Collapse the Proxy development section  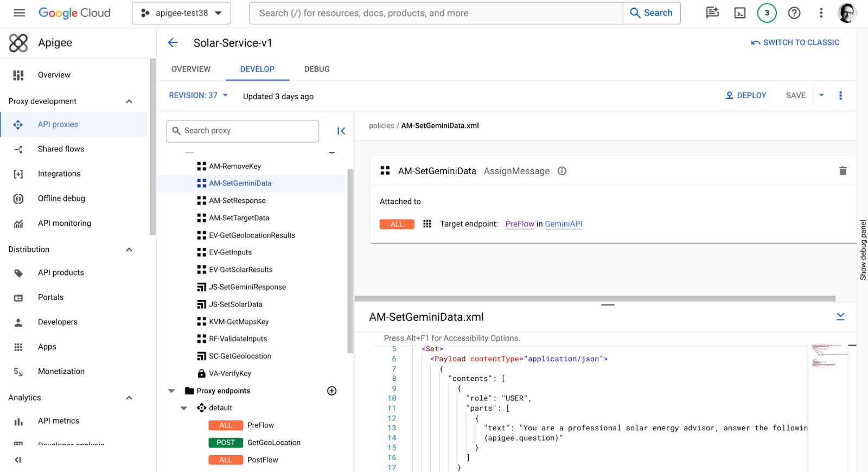point(129,101)
